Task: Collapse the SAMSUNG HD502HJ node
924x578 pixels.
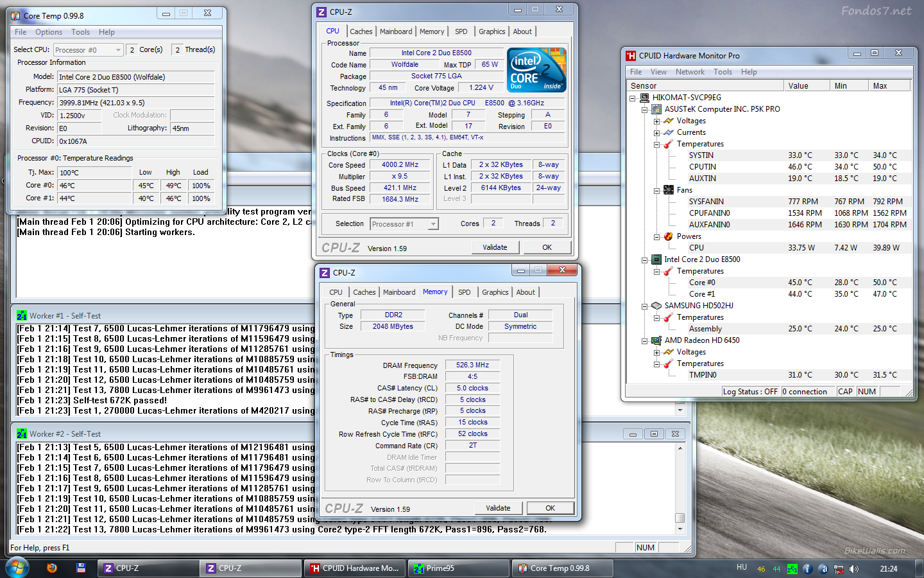Action: [645, 306]
